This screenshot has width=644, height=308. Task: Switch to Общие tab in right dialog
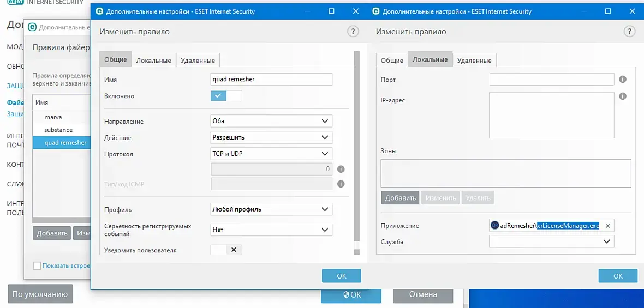tap(392, 60)
